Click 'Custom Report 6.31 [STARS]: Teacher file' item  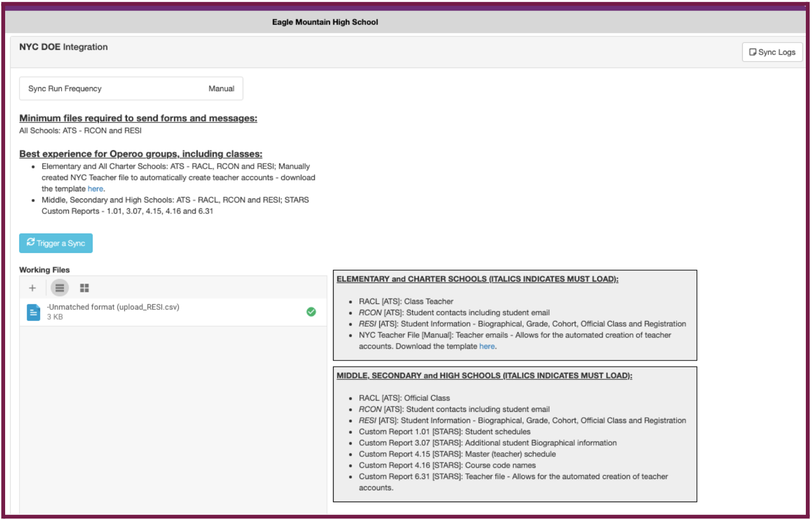pyautogui.click(x=513, y=482)
